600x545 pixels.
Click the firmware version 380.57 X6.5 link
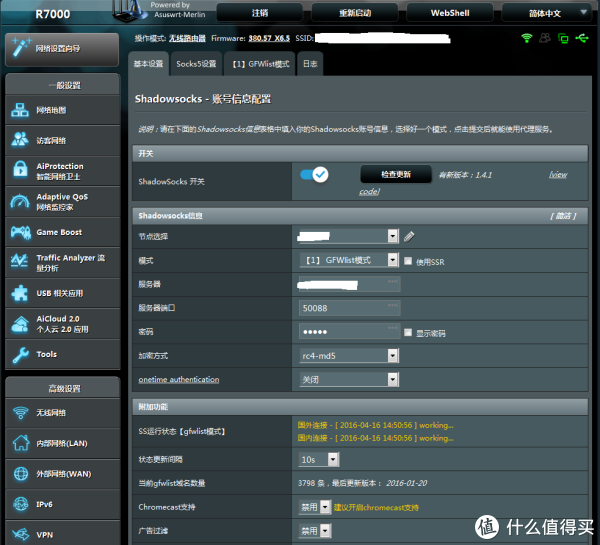pos(269,38)
